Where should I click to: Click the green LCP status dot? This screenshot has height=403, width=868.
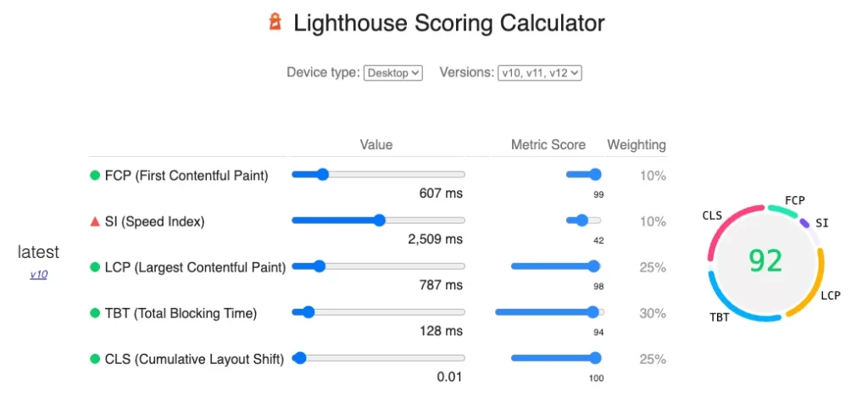95,268
